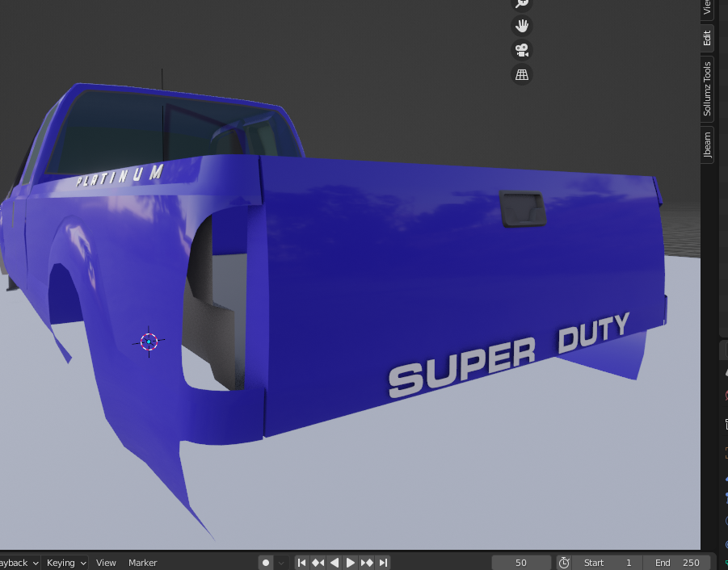Open the Playback dropdown
Screen dimensions: 728x570
coord(19,563)
